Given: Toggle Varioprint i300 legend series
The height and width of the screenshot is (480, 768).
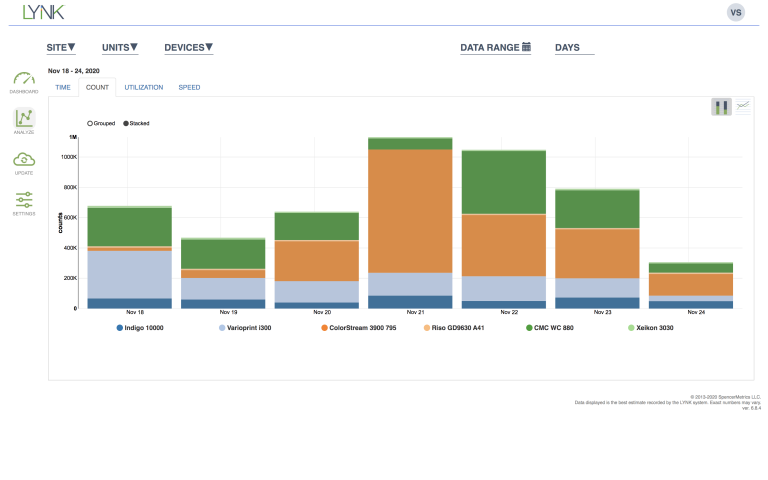Looking at the screenshot, I should click(245, 328).
